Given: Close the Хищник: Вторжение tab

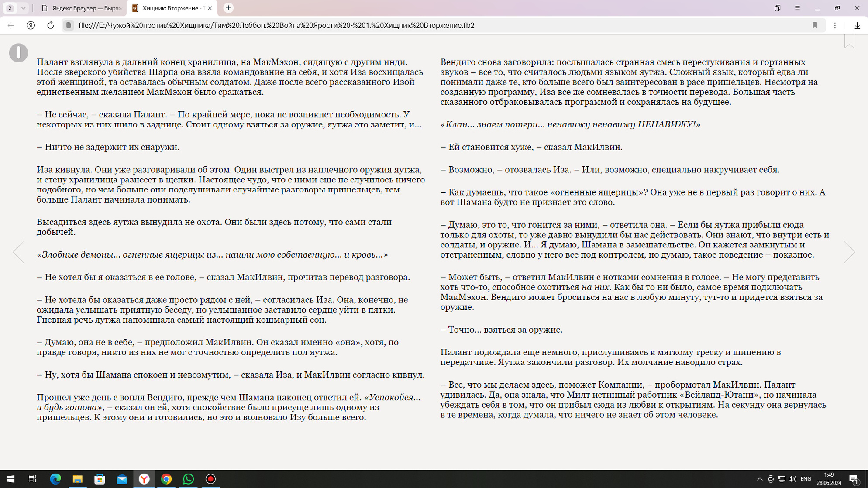Looking at the screenshot, I should click(210, 8).
